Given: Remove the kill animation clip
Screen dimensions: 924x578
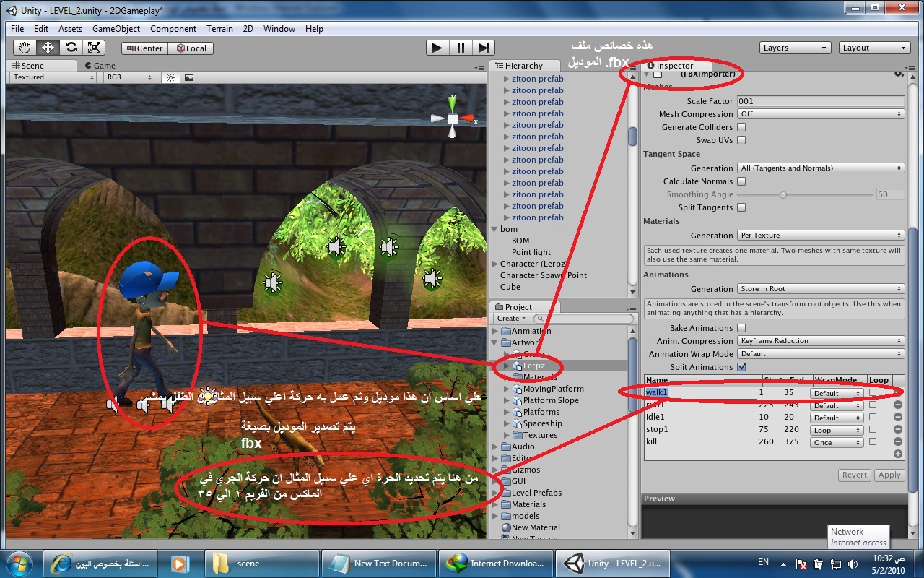Looking at the screenshot, I should click(x=898, y=442).
